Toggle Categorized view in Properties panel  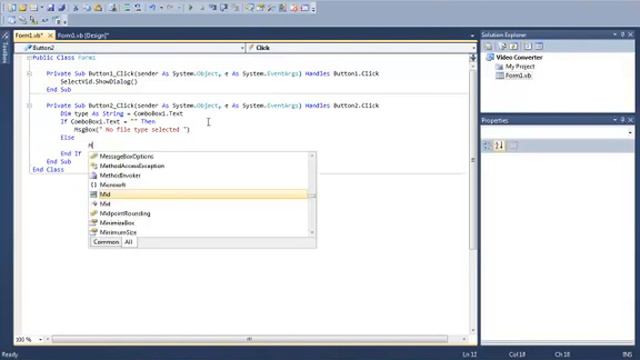[487, 145]
